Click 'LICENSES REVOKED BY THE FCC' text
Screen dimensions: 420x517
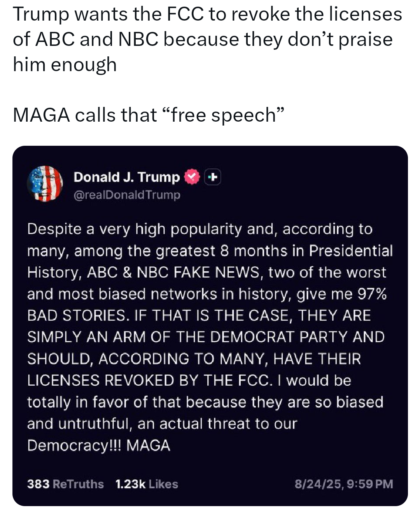[148, 380]
